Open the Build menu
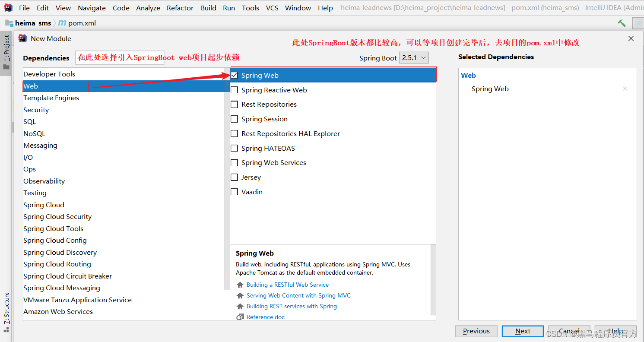Viewport: 644px width, 342px height. pyautogui.click(x=209, y=8)
